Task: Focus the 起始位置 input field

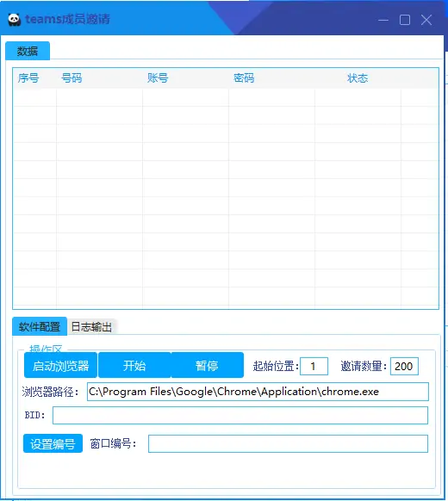Action: tap(314, 366)
